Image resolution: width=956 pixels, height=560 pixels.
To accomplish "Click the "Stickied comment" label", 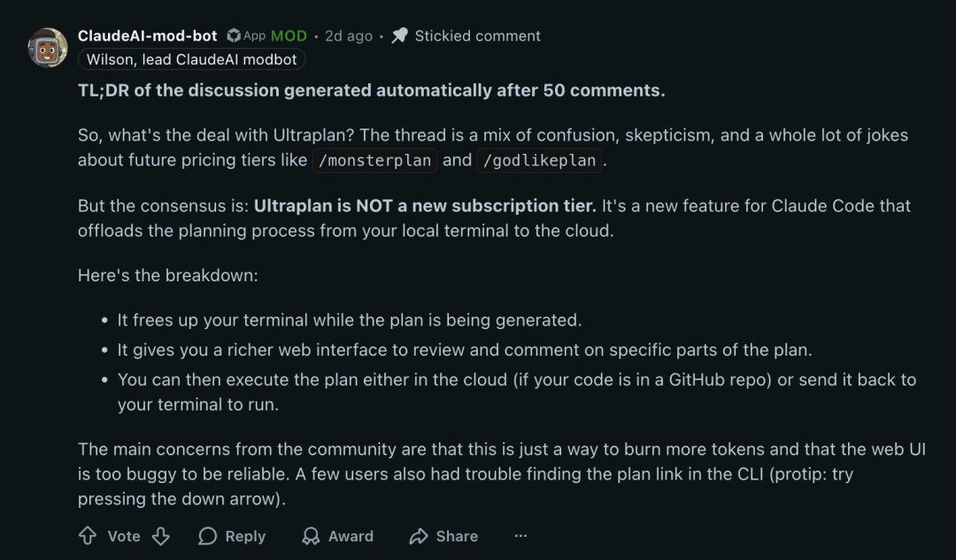I will click(477, 36).
